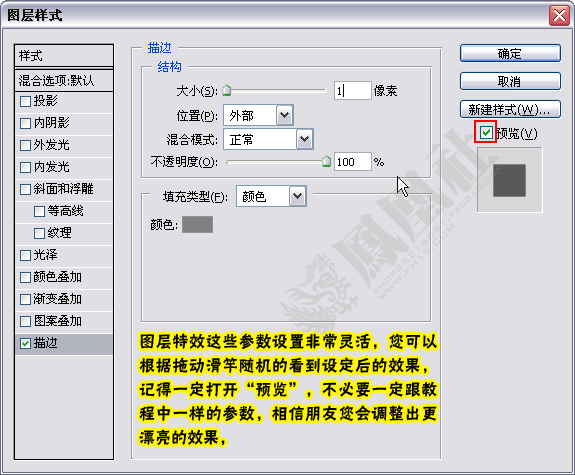Confirm with the 确定 button
575x475 pixels.
click(x=510, y=54)
